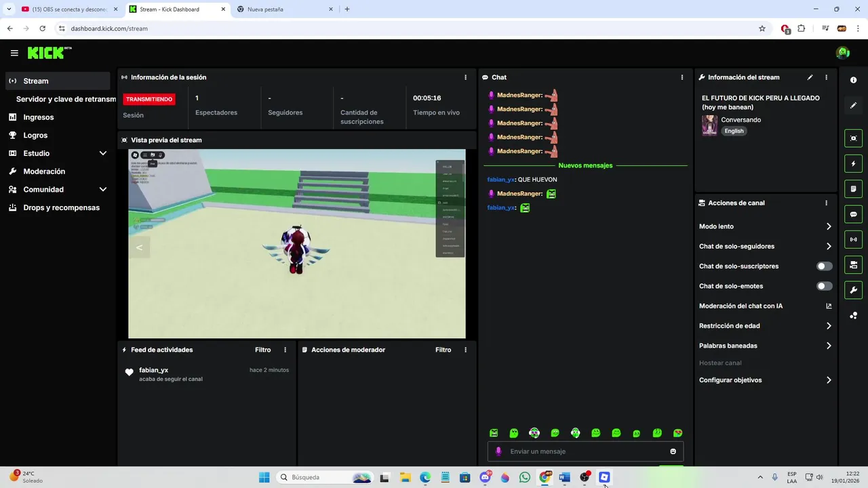Click the three-dots cluster icon at the sidebar bottom
Viewport: 868px width, 488px height.
tap(853, 315)
